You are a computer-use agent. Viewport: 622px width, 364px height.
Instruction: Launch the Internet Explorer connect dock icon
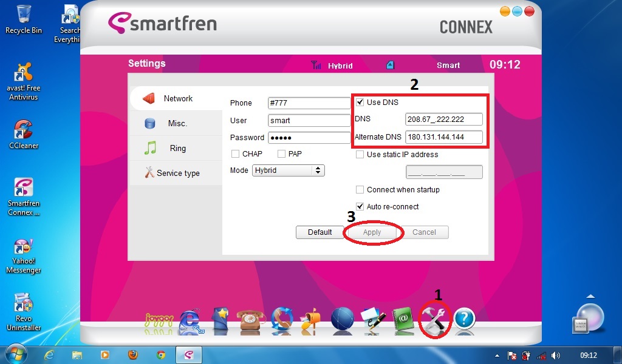[x=191, y=320]
